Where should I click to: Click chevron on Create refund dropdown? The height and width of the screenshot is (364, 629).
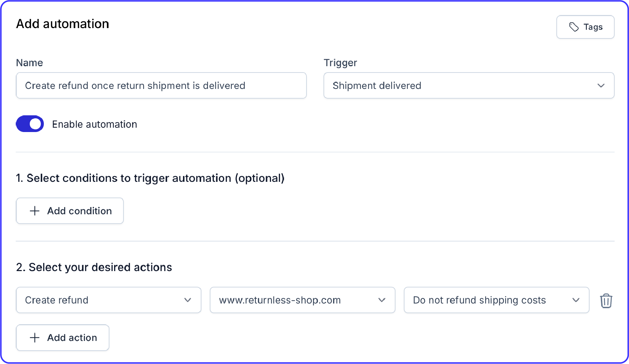coord(188,300)
